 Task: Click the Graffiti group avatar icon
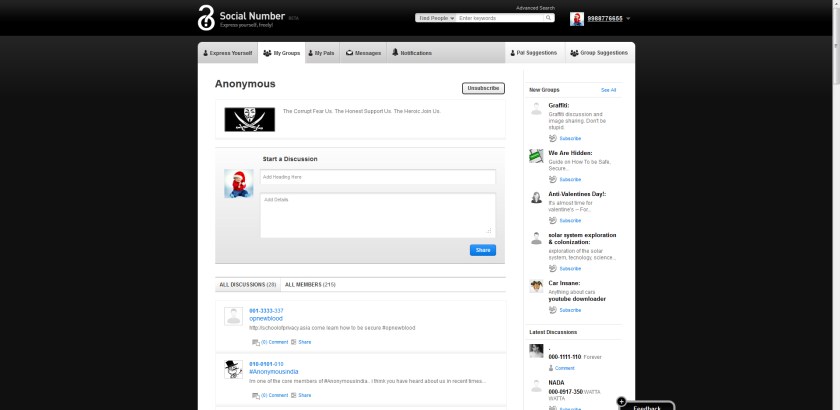pos(537,109)
